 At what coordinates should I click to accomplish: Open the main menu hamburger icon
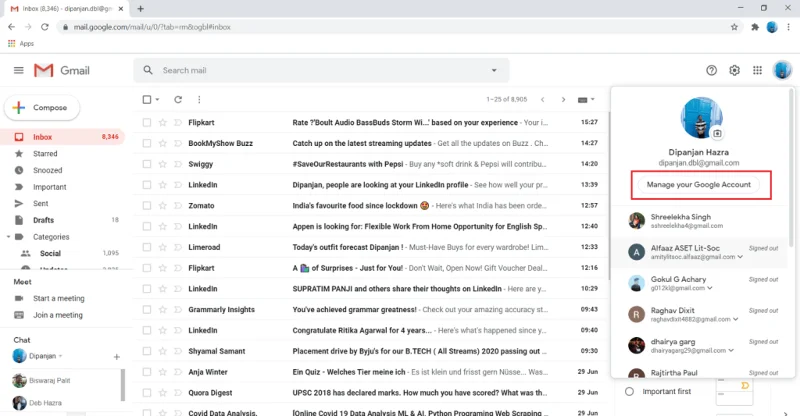coord(19,70)
